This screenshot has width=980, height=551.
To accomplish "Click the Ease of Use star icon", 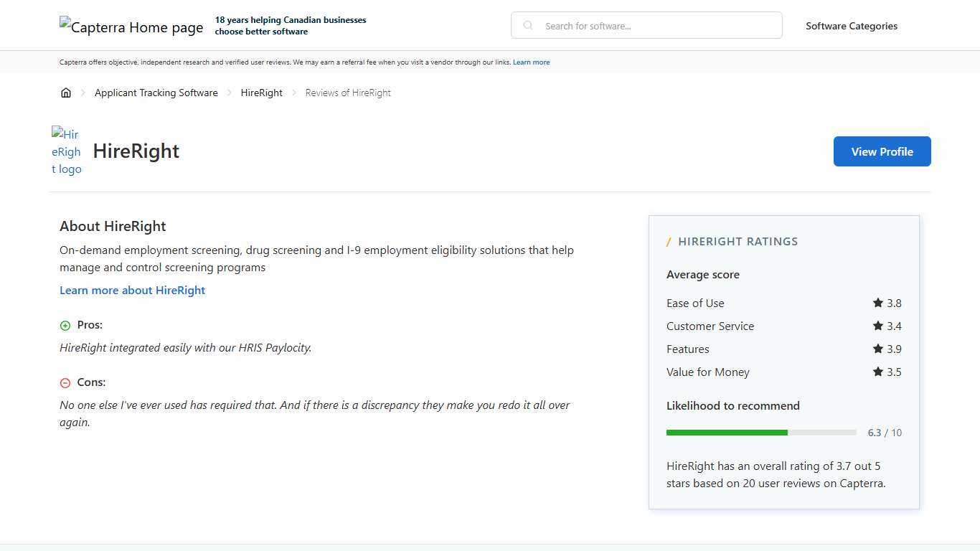I will [x=877, y=303].
